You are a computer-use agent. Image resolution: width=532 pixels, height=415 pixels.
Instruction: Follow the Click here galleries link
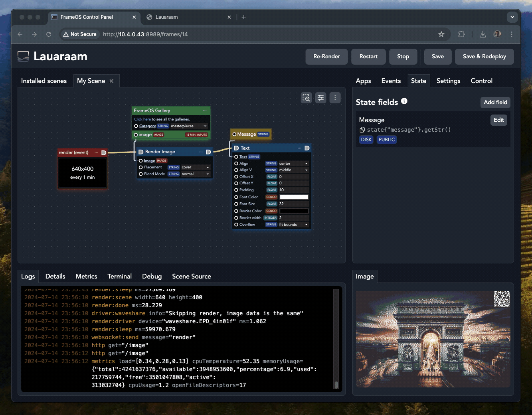pyautogui.click(x=142, y=119)
